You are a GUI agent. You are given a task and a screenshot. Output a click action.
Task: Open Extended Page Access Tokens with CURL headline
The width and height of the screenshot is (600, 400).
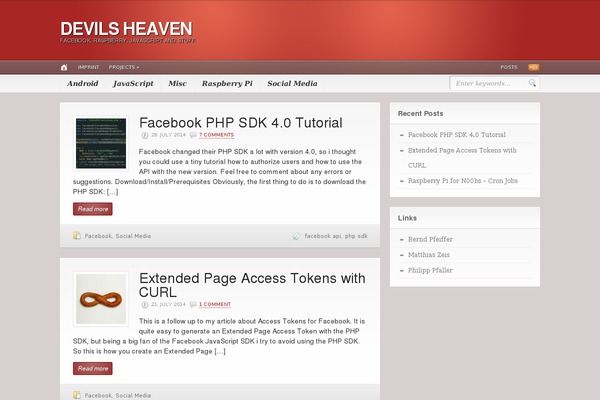pyautogui.click(x=252, y=285)
